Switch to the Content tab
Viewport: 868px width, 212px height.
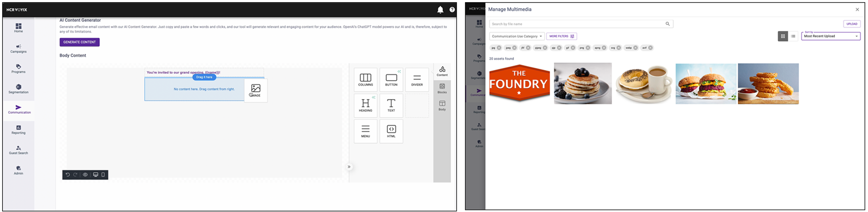pos(442,71)
